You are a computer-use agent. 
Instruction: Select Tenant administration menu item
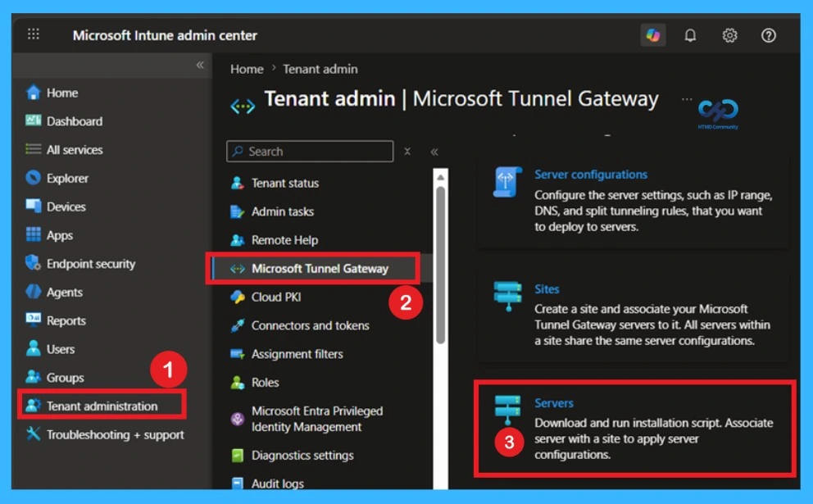(102, 406)
